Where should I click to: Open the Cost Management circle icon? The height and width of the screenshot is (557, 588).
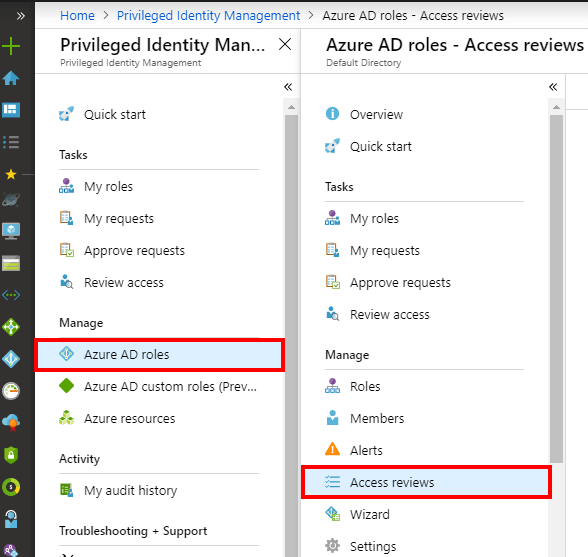pyautogui.click(x=11, y=487)
